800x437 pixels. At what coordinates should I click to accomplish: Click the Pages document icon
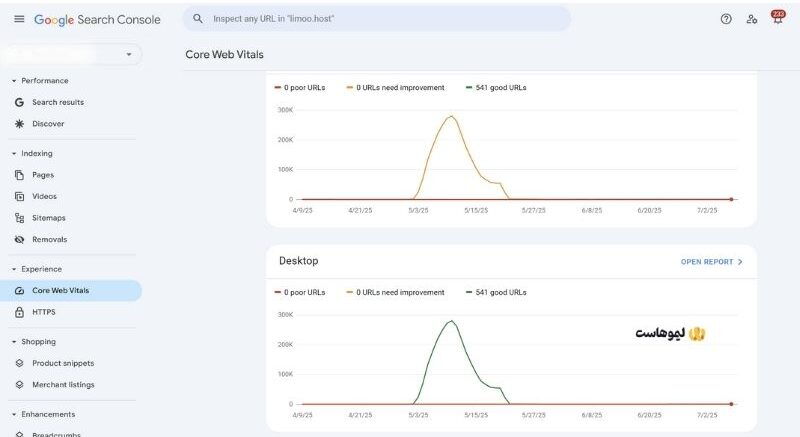[x=19, y=175]
